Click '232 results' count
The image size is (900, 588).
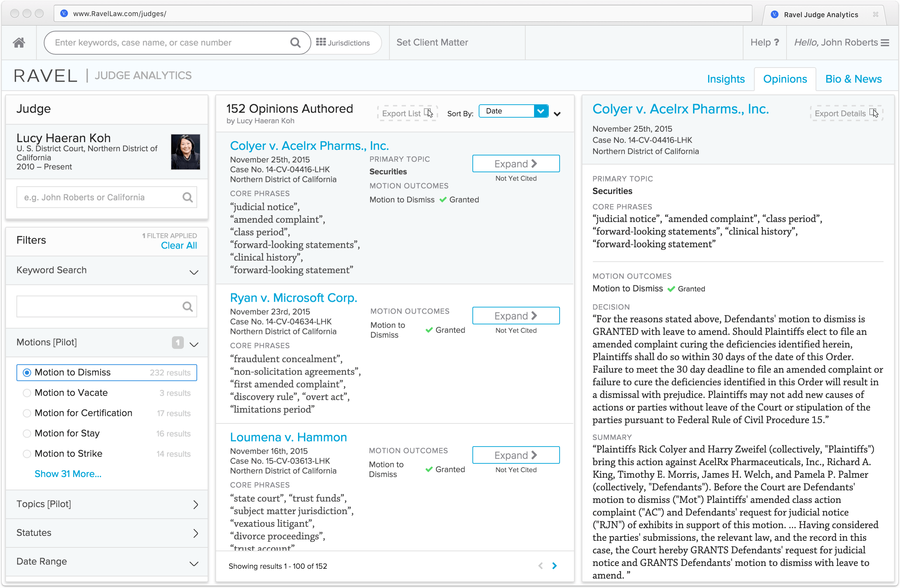point(170,373)
